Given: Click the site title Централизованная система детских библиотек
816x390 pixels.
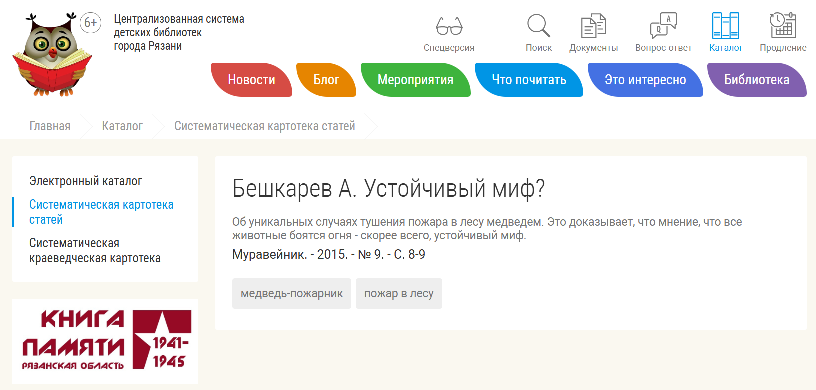Looking at the screenshot, I should (179, 33).
